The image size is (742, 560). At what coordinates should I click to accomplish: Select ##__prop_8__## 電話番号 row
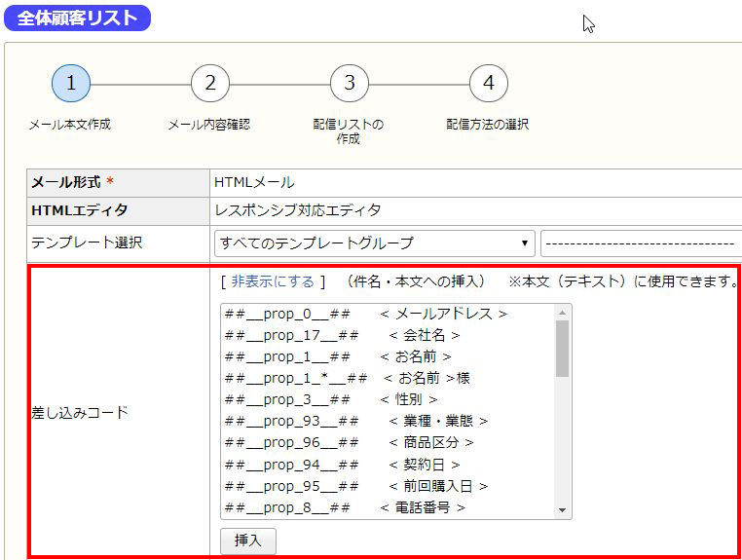[x=388, y=508]
